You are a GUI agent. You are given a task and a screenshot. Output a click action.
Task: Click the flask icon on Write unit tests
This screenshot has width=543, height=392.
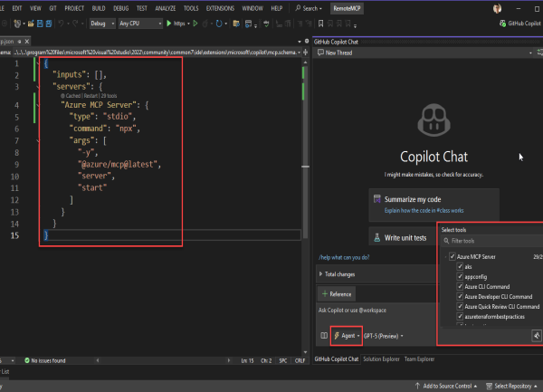(x=377, y=237)
